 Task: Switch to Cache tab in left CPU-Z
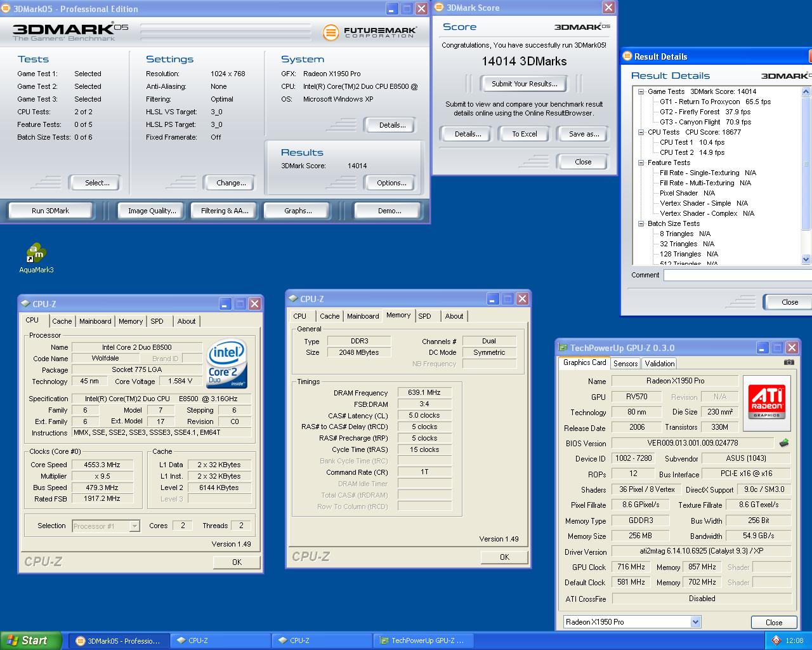(62, 321)
